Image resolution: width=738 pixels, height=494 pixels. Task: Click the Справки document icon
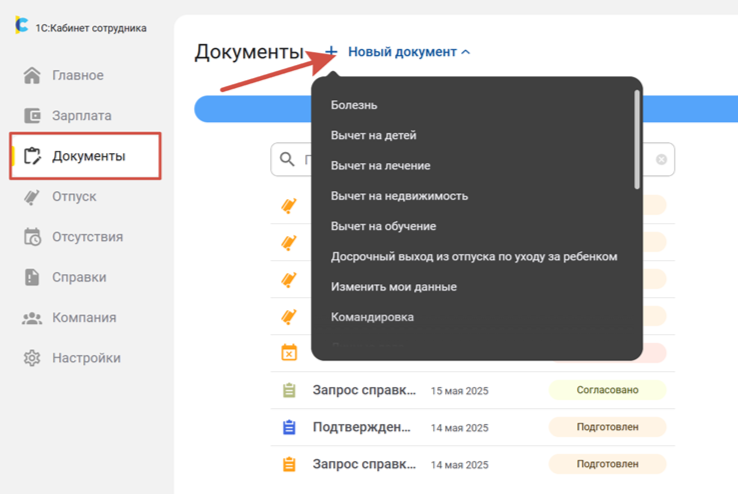click(x=32, y=277)
